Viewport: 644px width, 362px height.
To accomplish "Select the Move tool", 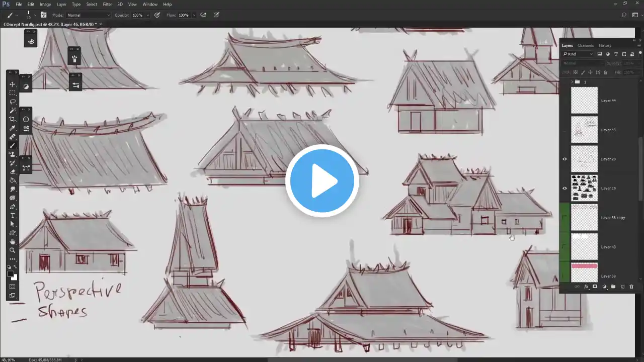I will pos(13,85).
